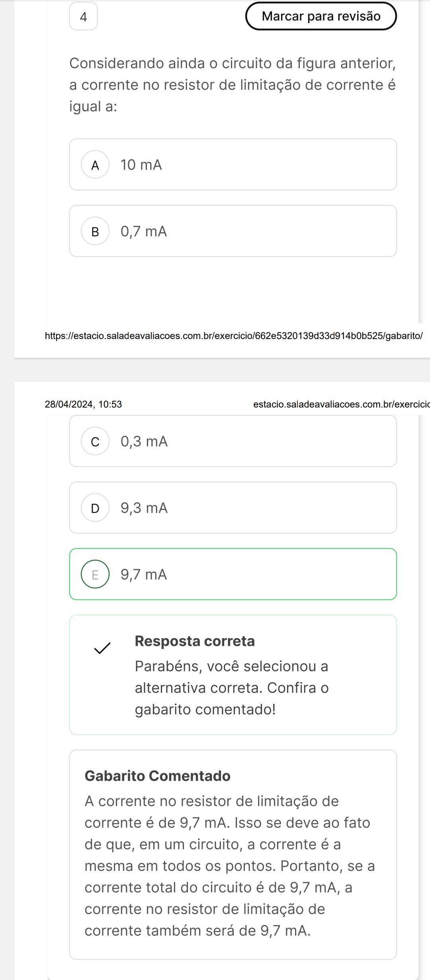The image size is (430, 980).
Task: Select the 0,7 mA answer card
Action: (x=233, y=231)
